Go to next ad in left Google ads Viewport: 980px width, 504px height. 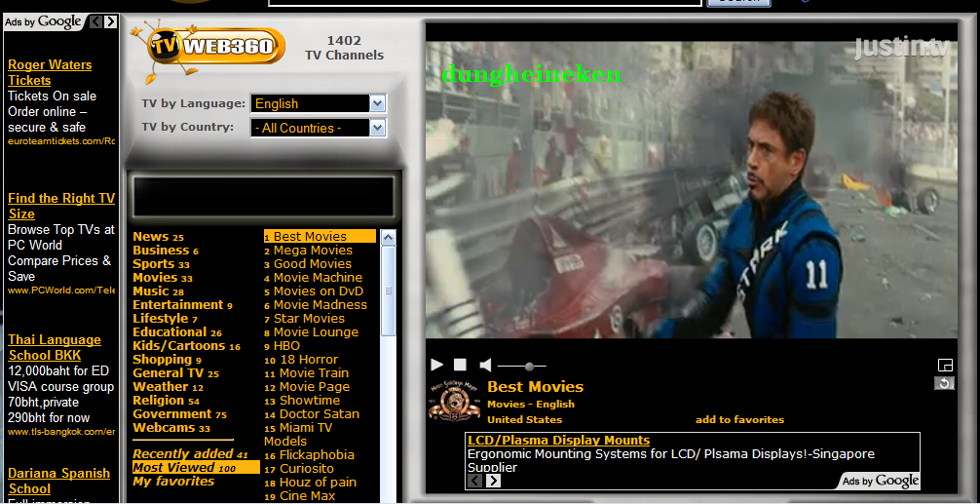(111, 21)
